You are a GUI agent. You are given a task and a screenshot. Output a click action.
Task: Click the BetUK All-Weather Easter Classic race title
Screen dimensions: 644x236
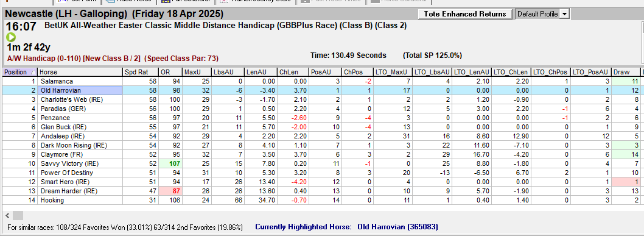[225, 26]
